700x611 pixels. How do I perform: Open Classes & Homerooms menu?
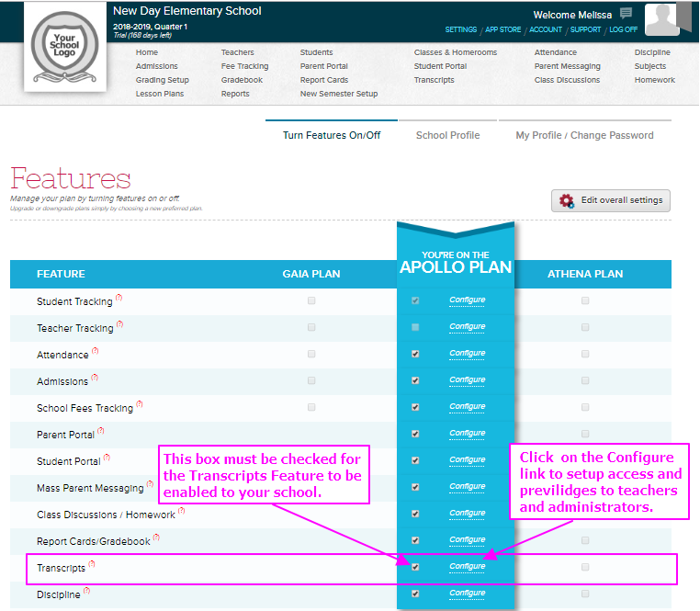pyautogui.click(x=456, y=52)
